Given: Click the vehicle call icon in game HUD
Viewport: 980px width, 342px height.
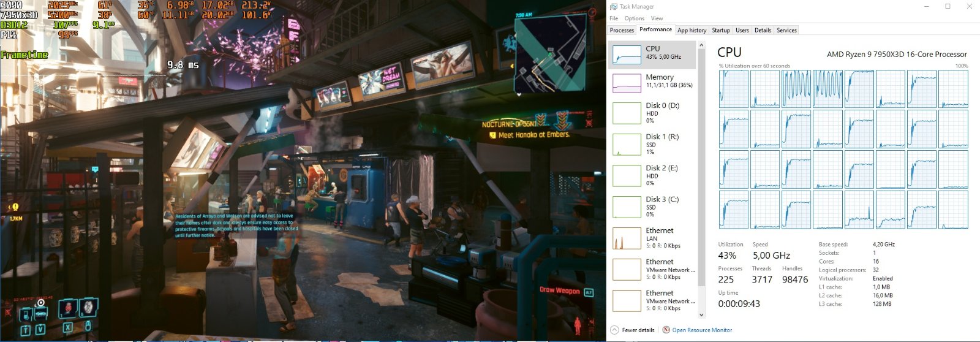Looking at the screenshot, I should click(41, 314).
